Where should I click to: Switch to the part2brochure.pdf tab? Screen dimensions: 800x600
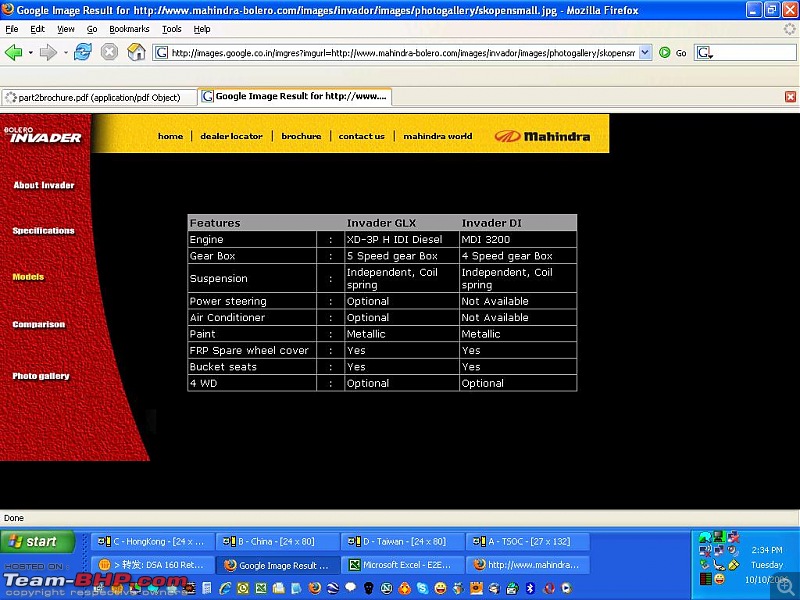99,97
